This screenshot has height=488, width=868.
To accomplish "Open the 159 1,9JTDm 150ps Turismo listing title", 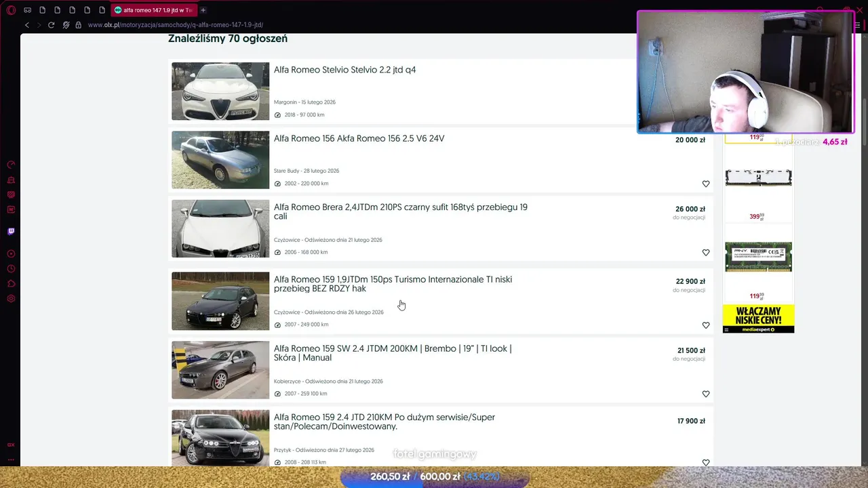I will pos(393,284).
